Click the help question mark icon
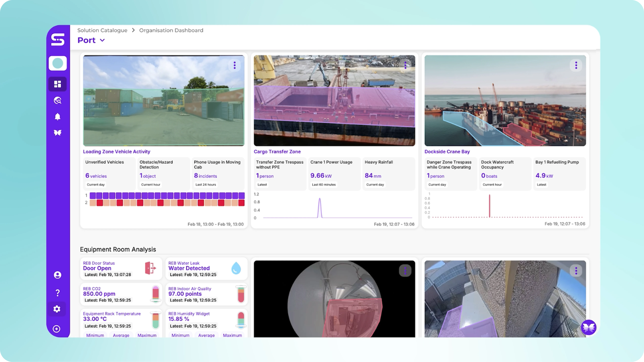Viewport: 644px width, 362px height. [x=57, y=293]
